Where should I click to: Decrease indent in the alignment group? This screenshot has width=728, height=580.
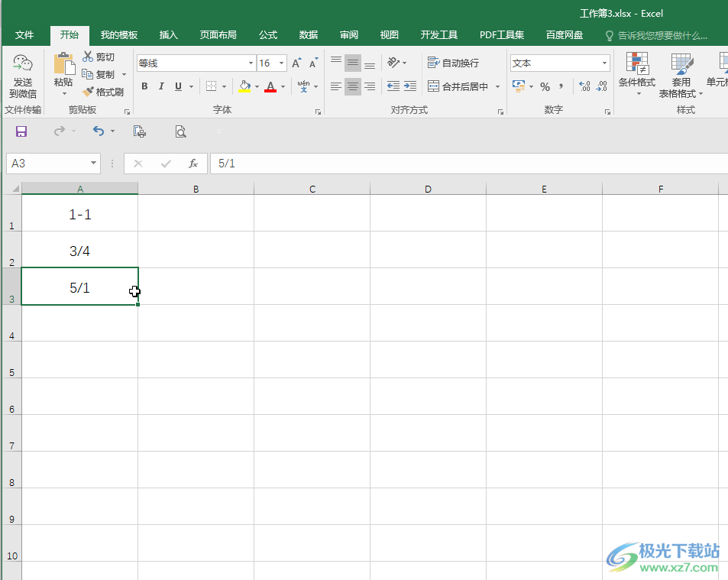[393, 86]
